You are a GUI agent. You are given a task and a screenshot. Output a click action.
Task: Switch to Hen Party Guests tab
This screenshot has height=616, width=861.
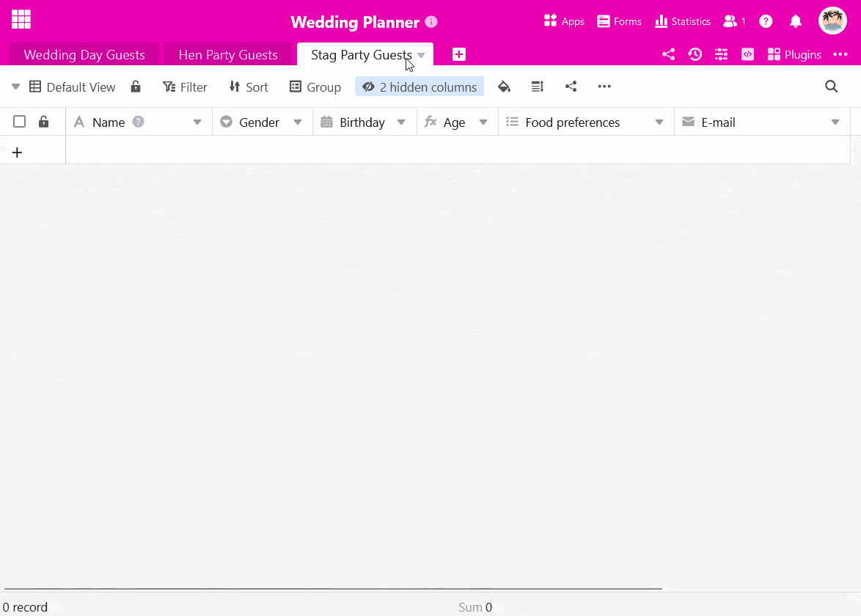228,55
